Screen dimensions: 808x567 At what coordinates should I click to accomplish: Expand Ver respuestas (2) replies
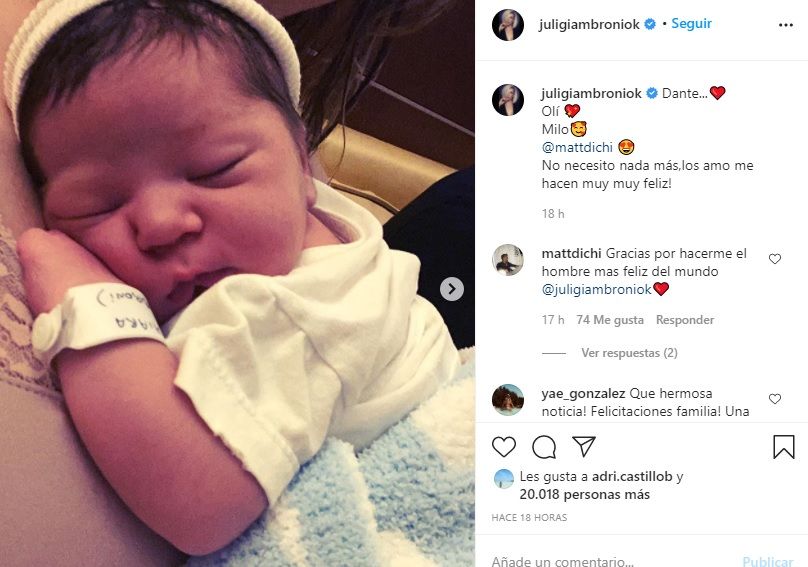click(x=629, y=353)
